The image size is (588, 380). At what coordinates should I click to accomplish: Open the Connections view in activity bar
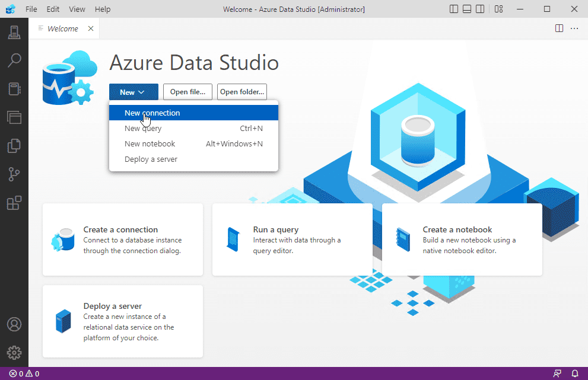(x=14, y=32)
